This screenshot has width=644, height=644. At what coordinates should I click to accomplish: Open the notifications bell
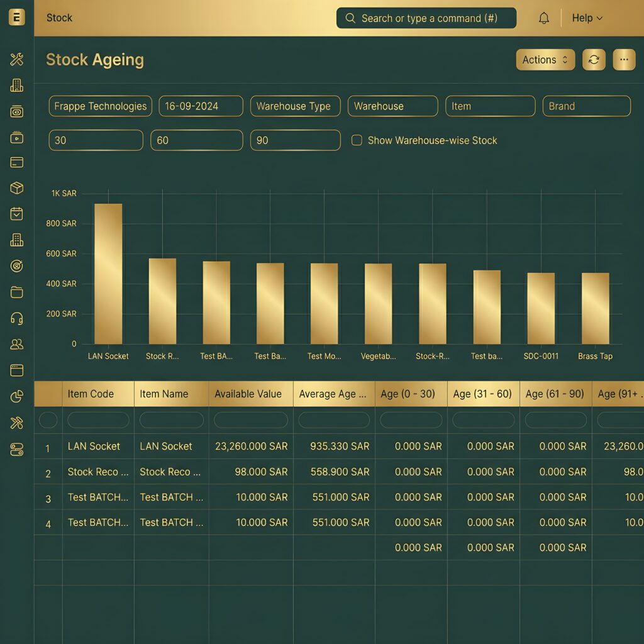pos(544,18)
